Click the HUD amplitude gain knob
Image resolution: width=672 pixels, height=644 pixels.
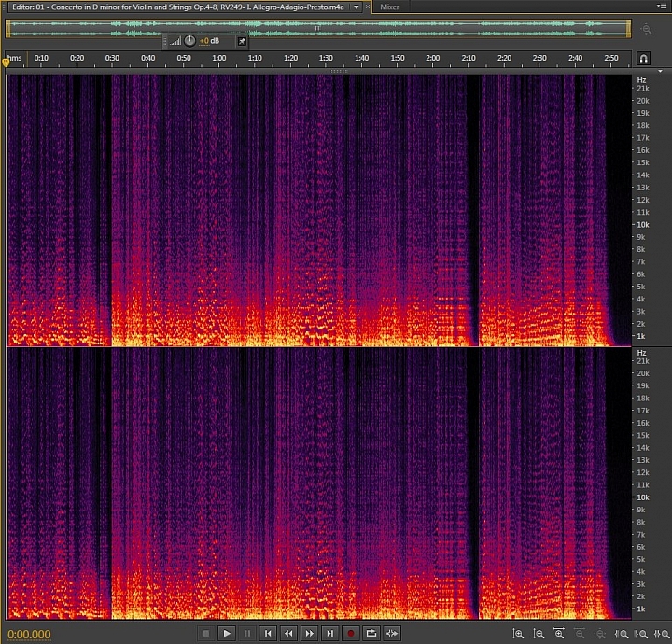tap(189, 41)
